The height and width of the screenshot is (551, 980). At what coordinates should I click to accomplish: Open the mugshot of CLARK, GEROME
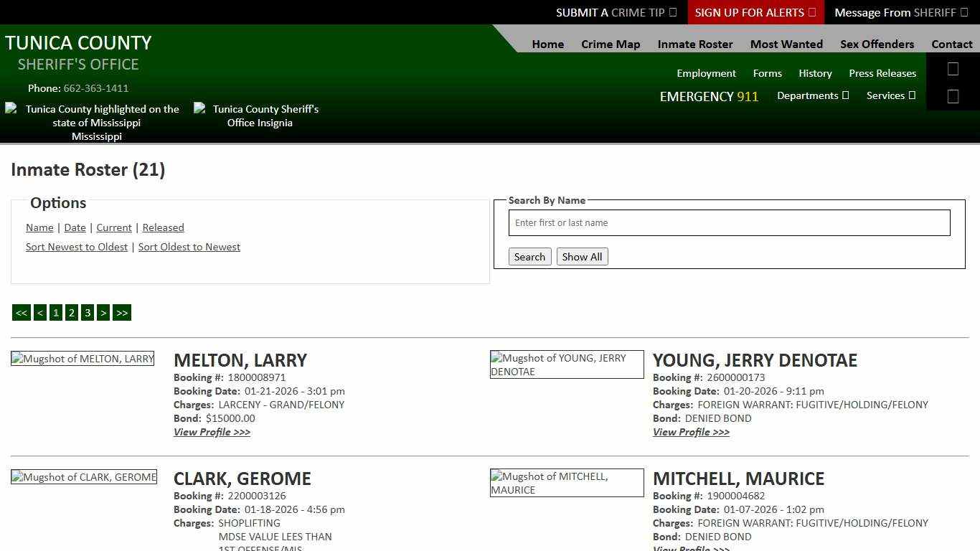click(84, 477)
